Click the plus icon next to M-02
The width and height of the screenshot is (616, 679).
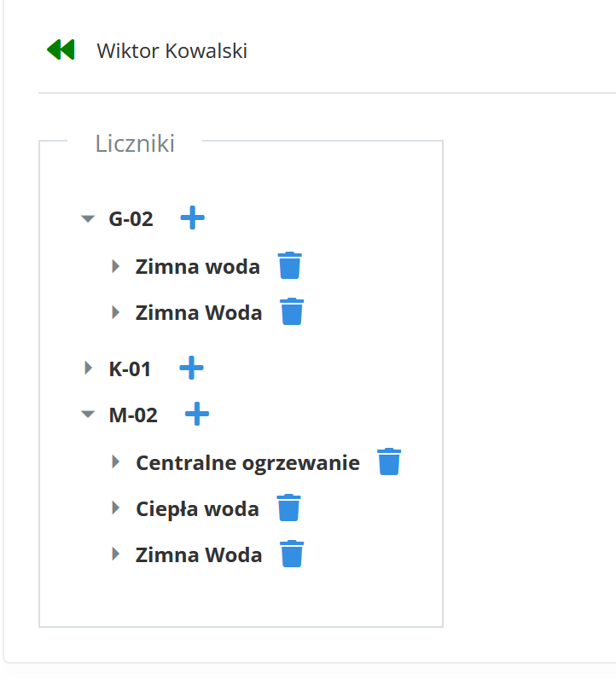click(197, 415)
